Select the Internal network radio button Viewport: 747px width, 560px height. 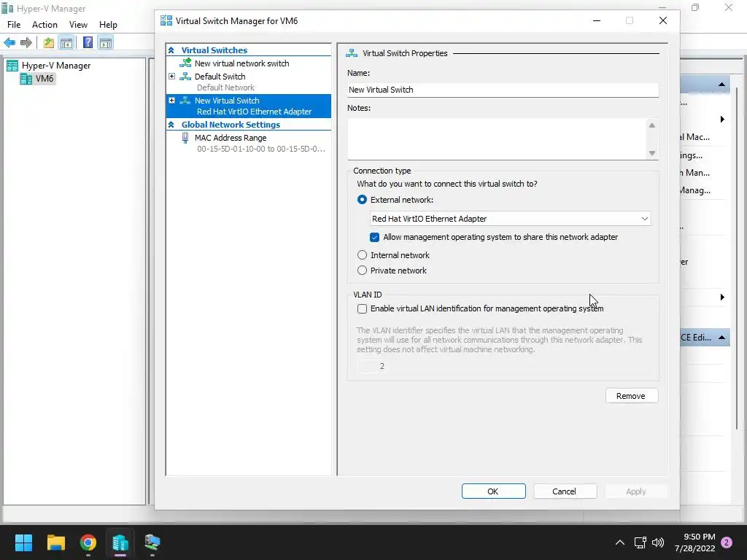tap(362, 255)
